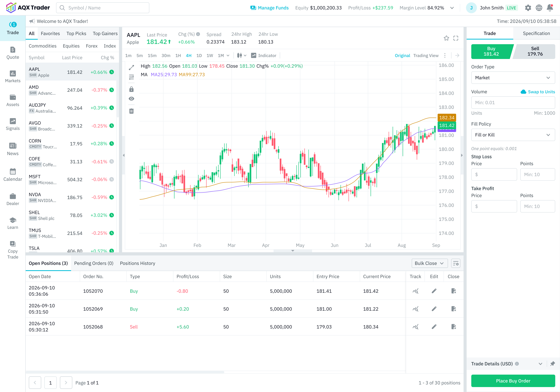Image resolution: width=560 pixels, height=392 pixels.
Task: Toggle drawing lock on chart
Action: click(131, 89)
